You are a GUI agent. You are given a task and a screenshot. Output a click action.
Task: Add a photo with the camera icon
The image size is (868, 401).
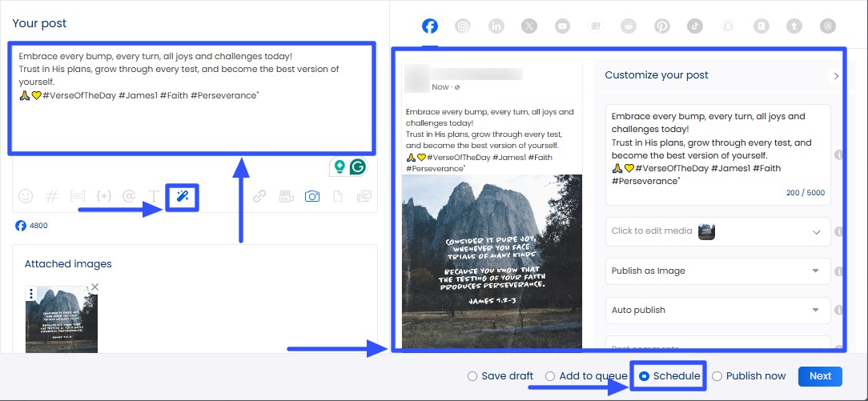[x=312, y=196]
